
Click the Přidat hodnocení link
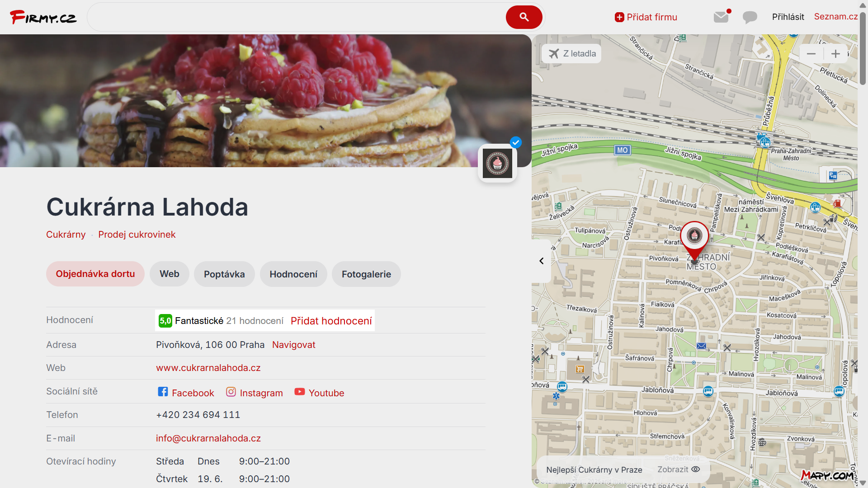point(331,321)
